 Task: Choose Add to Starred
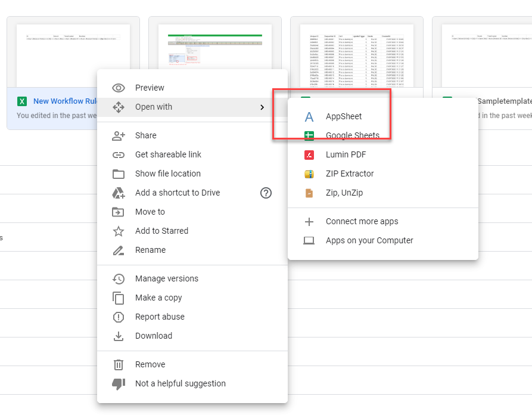192,231
